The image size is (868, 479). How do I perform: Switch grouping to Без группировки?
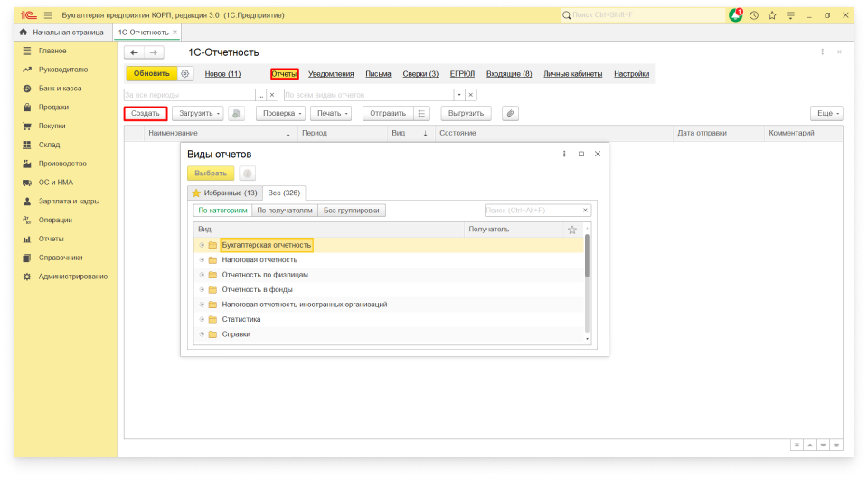352,211
